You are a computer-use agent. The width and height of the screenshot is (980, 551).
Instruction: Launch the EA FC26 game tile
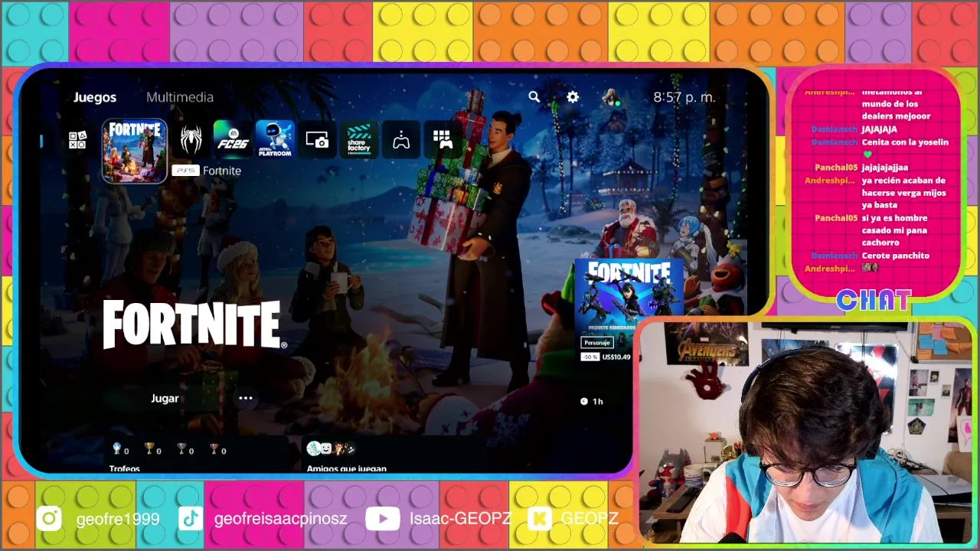pyautogui.click(x=233, y=139)
